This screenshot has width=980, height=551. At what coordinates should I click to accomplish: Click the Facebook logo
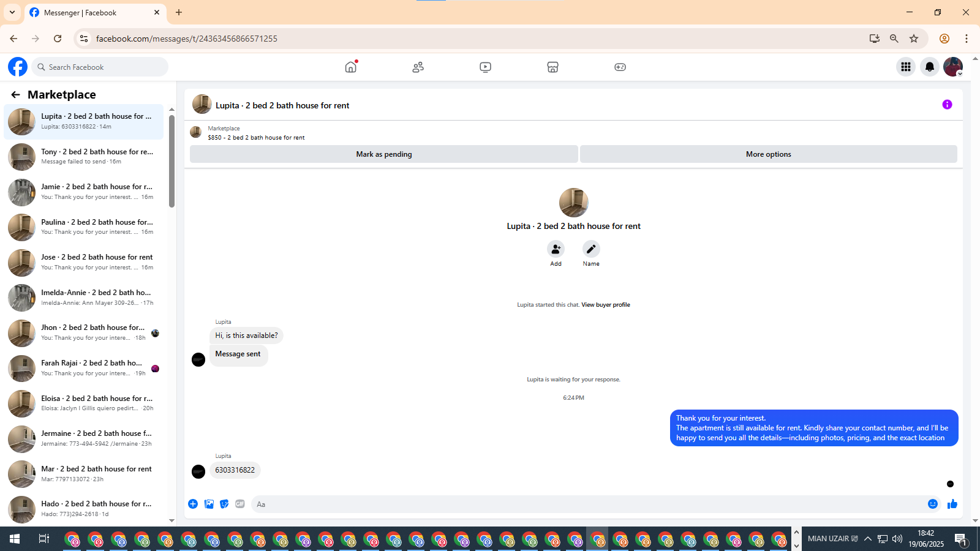point(18,67)
